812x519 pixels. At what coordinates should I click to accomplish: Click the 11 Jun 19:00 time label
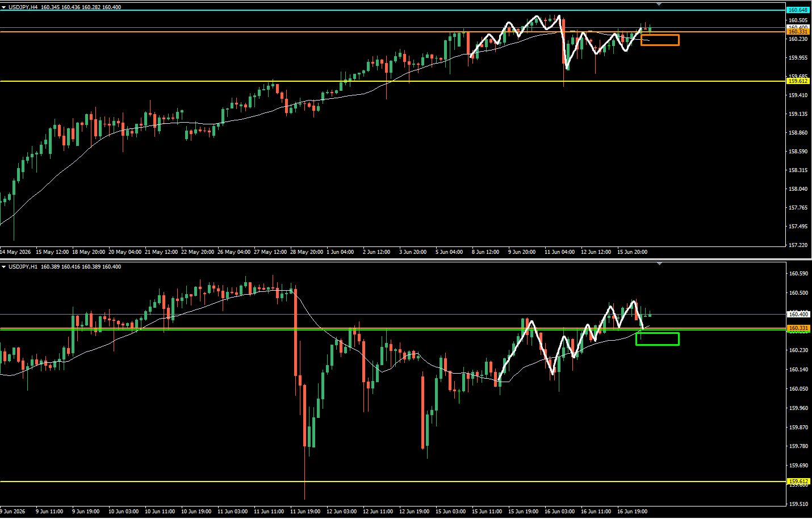(x=305, y=512)
